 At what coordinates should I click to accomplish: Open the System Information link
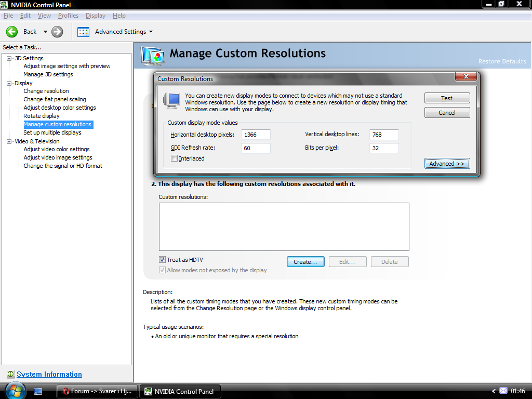pyautogui.click(x=49, y=374)
